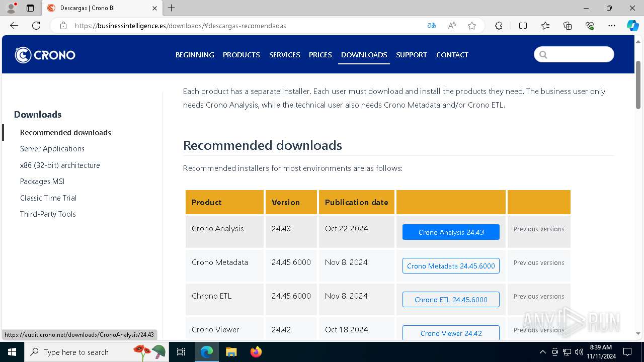Open the tab actions menu icon

[x=30, y=8]
